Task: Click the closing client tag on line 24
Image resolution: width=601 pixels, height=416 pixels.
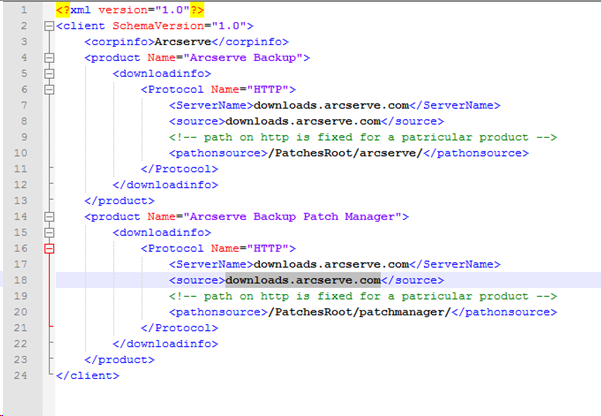Action: pos(87,375)
